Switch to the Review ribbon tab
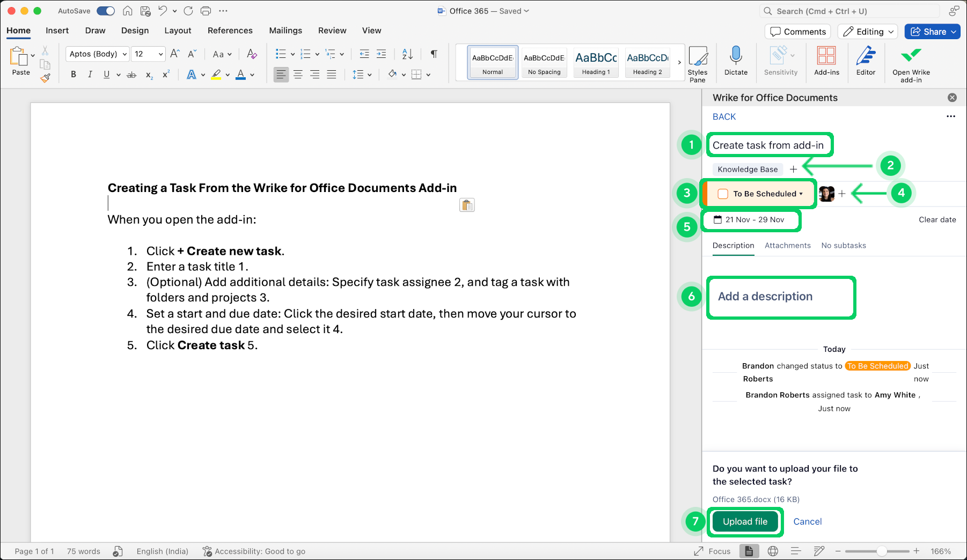The image size is (967, 560). pos(332,31)
